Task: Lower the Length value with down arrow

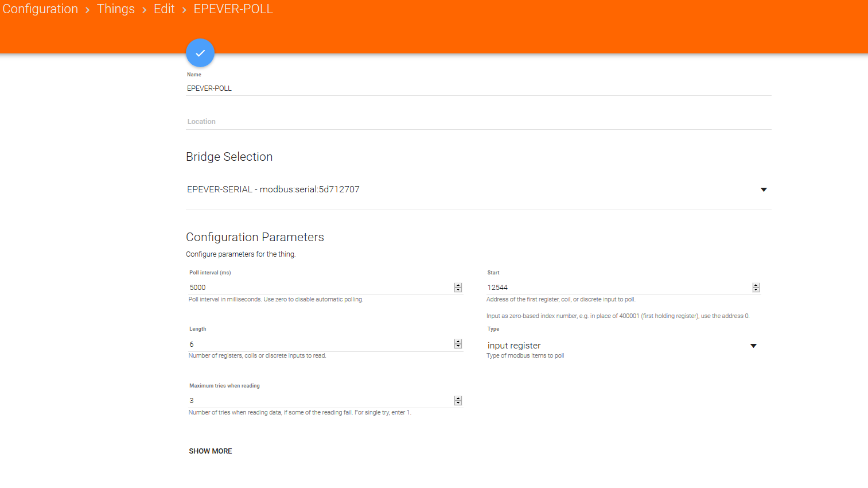Action: (458, 346)
